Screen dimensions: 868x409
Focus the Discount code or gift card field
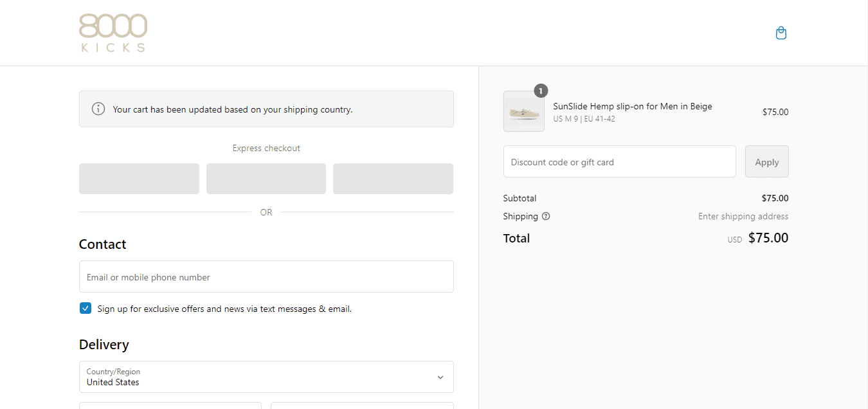click(x=620, y=161)
